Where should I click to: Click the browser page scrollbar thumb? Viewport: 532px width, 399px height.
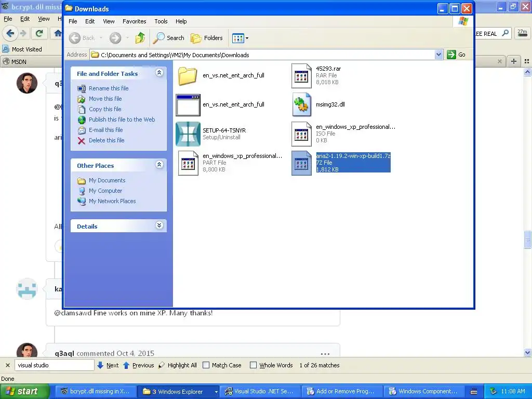[x=527, y=240]
